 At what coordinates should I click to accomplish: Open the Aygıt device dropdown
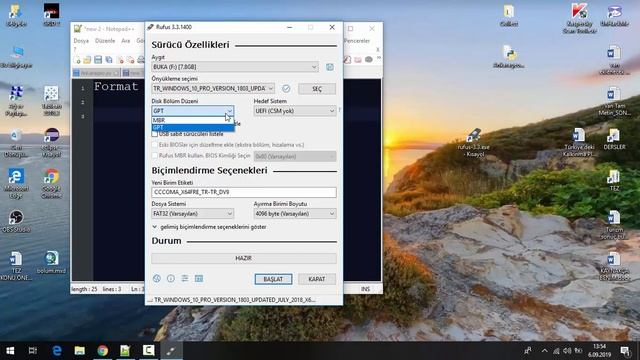(x=235, y=67)
